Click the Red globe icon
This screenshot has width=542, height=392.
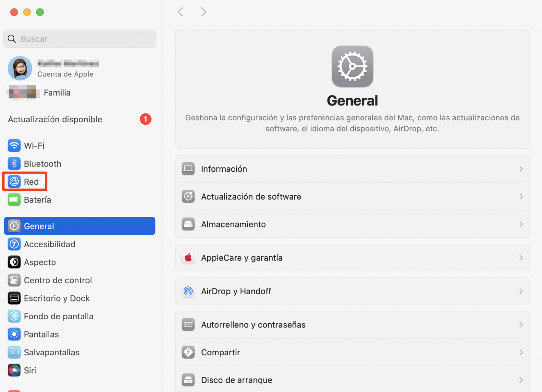(14, 181)
